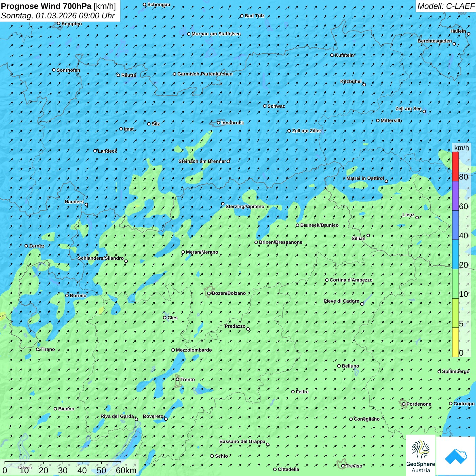Click the 'Sillian' label
Image resolution: width=476 pixels, height=476 pixels.
(358, 238)
